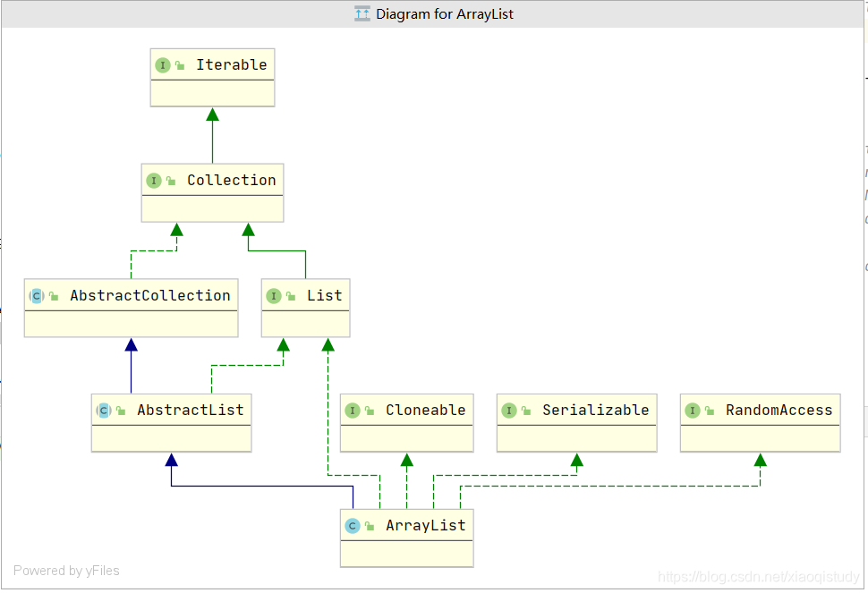
Task: Click the interface icon beside Cloneable
Action: (x=352, y=411)
